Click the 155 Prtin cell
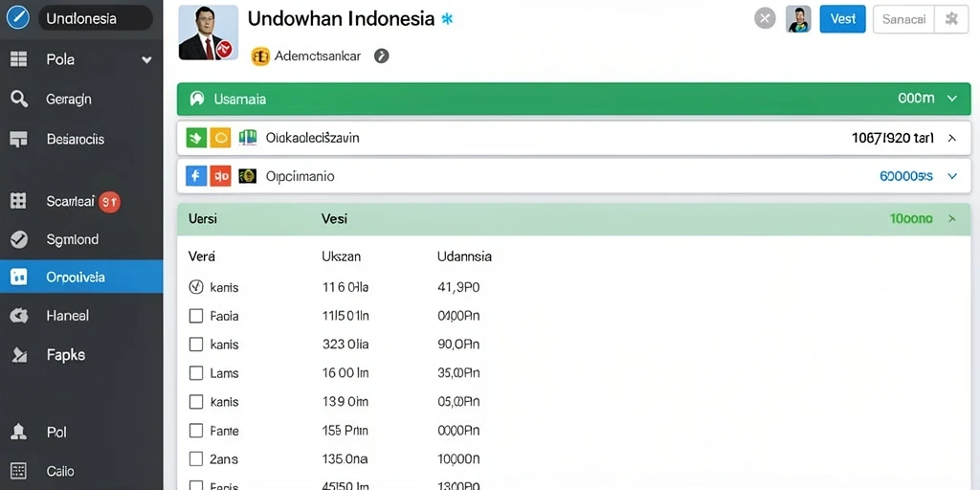This screenshot has width=980, height=490. coord(345,431)
